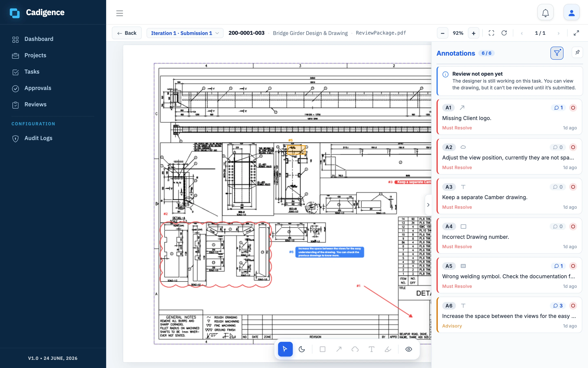
Task: Click ReviewPackage.pdf file name
Action: coord(381,33)
